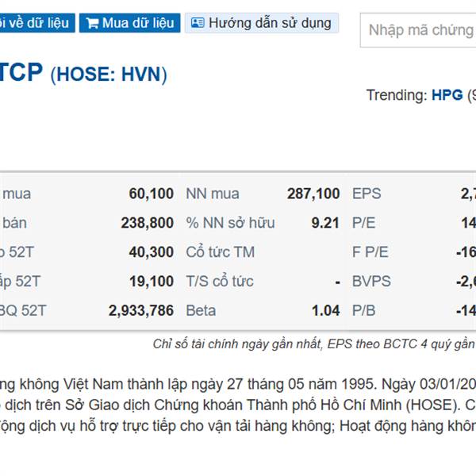Open the trending HPG stock link
Screen dimensions: 476x476
pos(447,95)
